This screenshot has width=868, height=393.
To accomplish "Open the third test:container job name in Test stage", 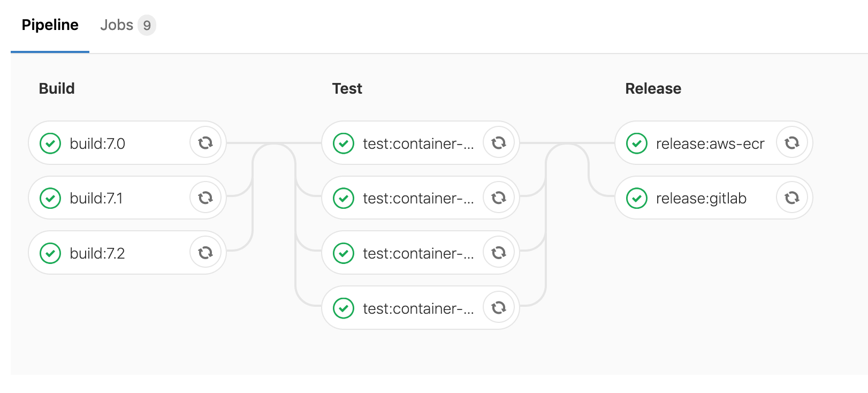I will [418, 253].
